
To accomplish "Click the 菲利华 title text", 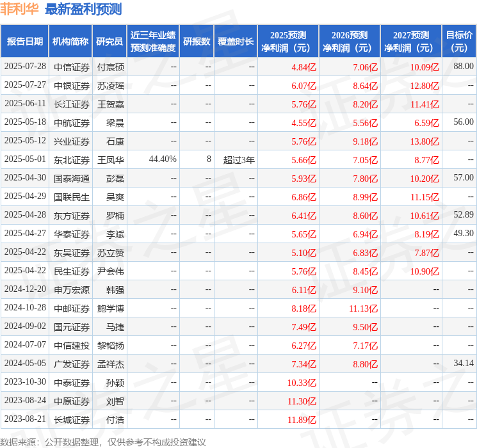I will coord(19,9).
